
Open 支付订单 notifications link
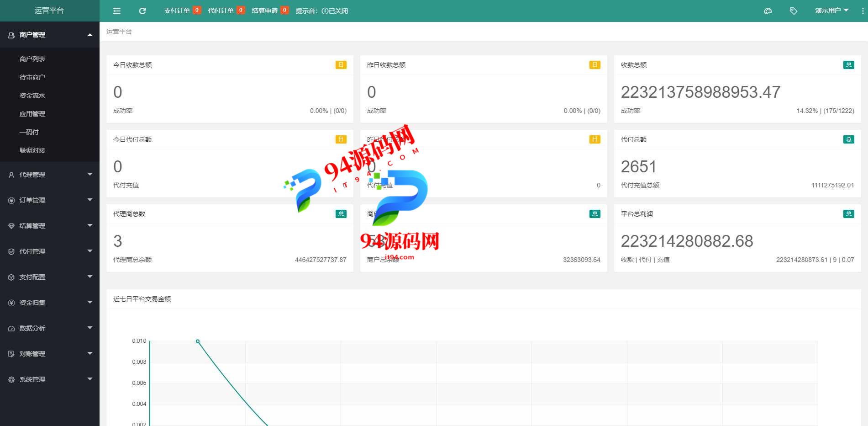coord(182,11)
